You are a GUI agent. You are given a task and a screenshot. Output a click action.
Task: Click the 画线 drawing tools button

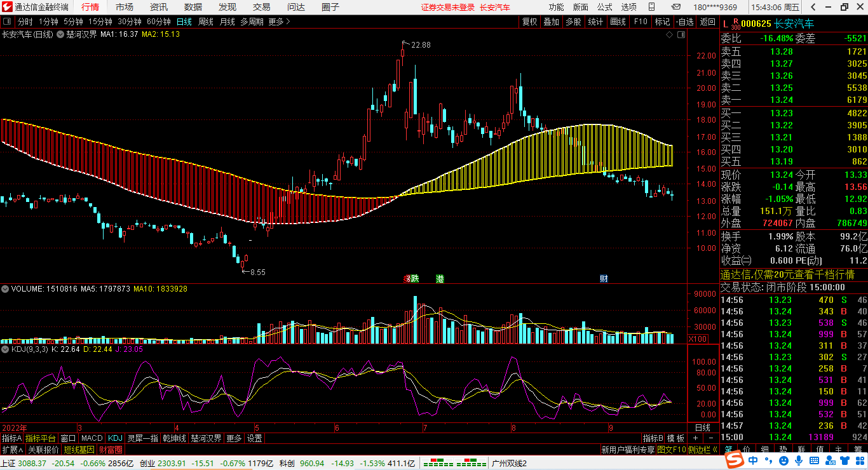pyautogui.click(x=618, y=22)
